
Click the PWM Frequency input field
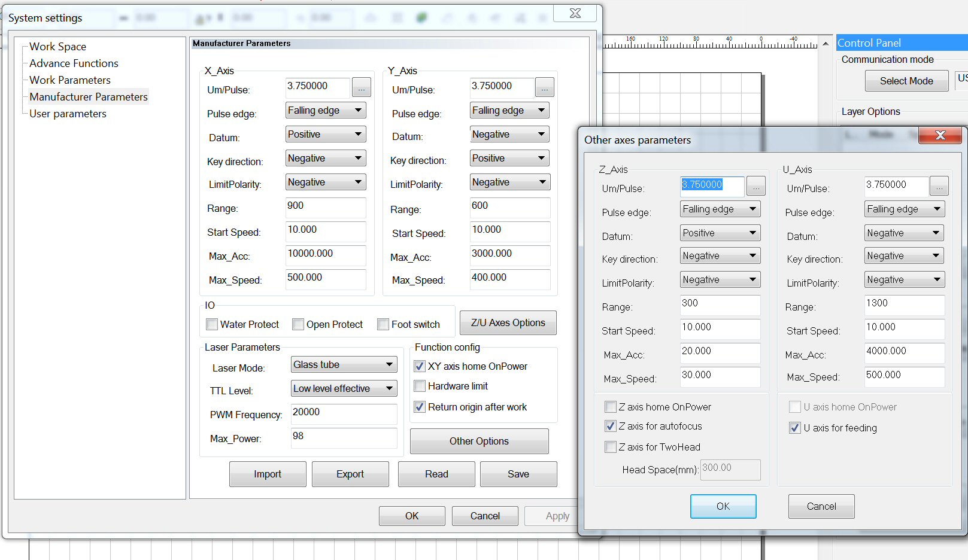[x=343, y=413]
